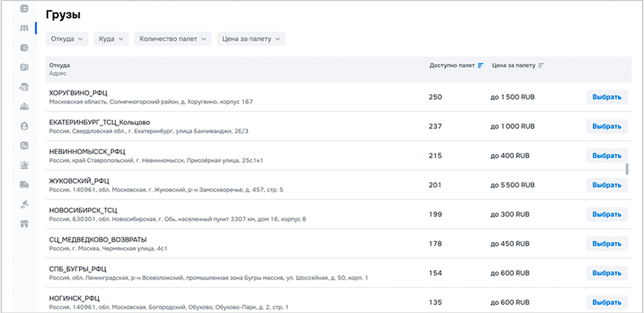Image resolution: width=644 pixels, height=313 pixels.
Task: Click the vertical scrollbar thumb
Action: [627, 169]
